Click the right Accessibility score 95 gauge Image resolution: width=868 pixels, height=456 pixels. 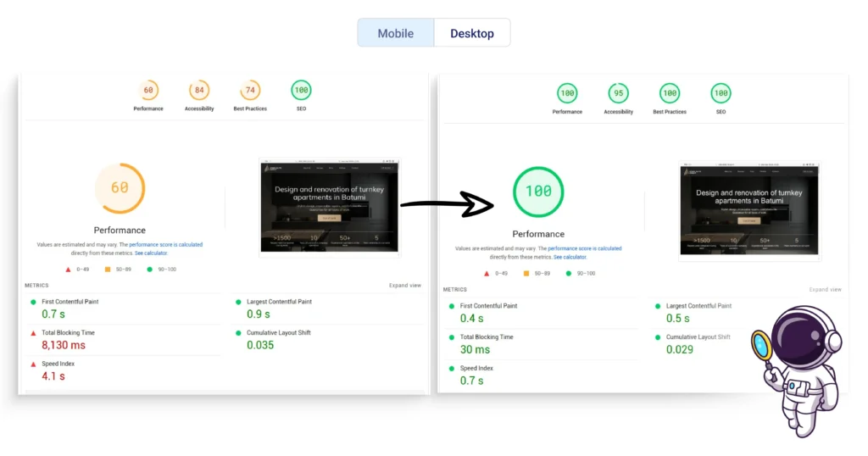coord(619,93)
